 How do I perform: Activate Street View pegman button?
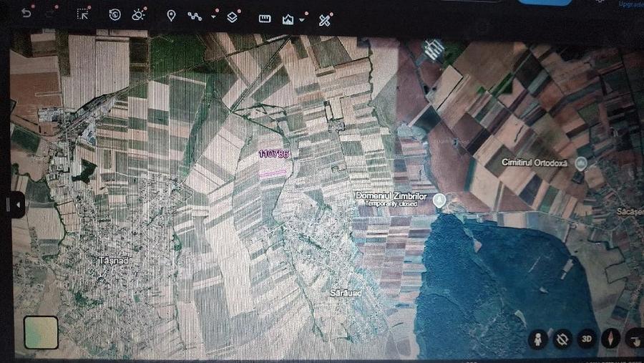tap(537, 339)
